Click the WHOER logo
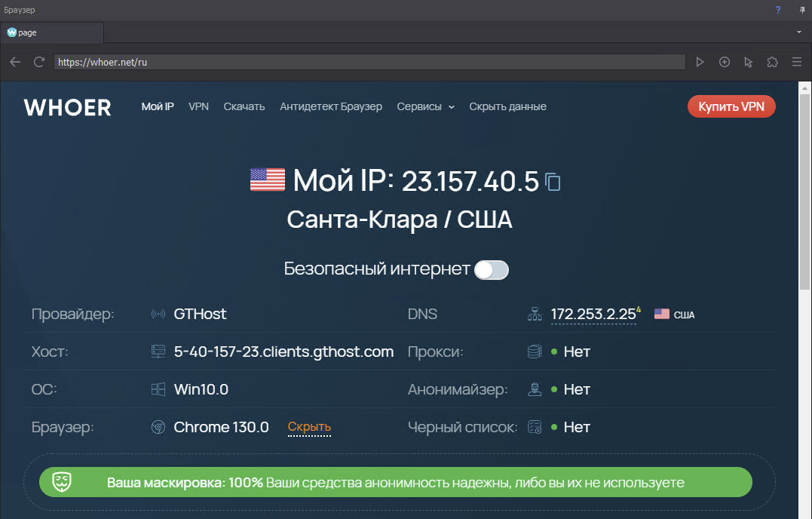812x519 pixels. coord(68,107)
